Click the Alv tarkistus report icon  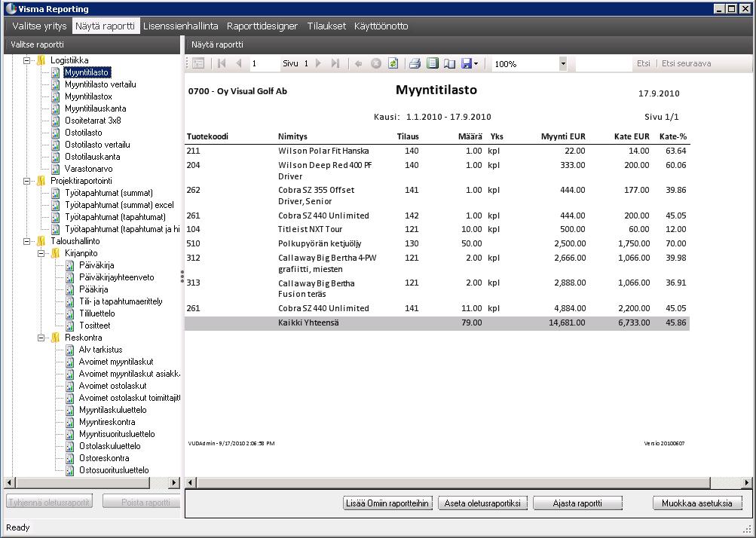click(70, 350)
